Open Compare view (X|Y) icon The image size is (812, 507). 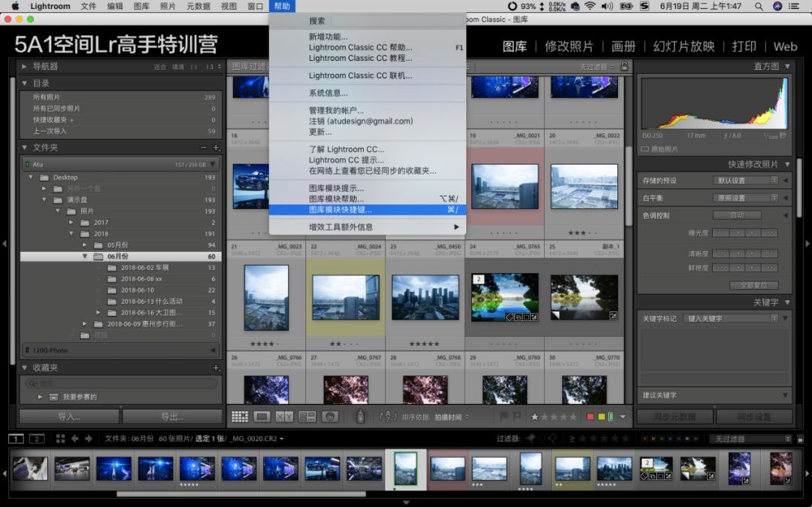click(x=284, y=417)
